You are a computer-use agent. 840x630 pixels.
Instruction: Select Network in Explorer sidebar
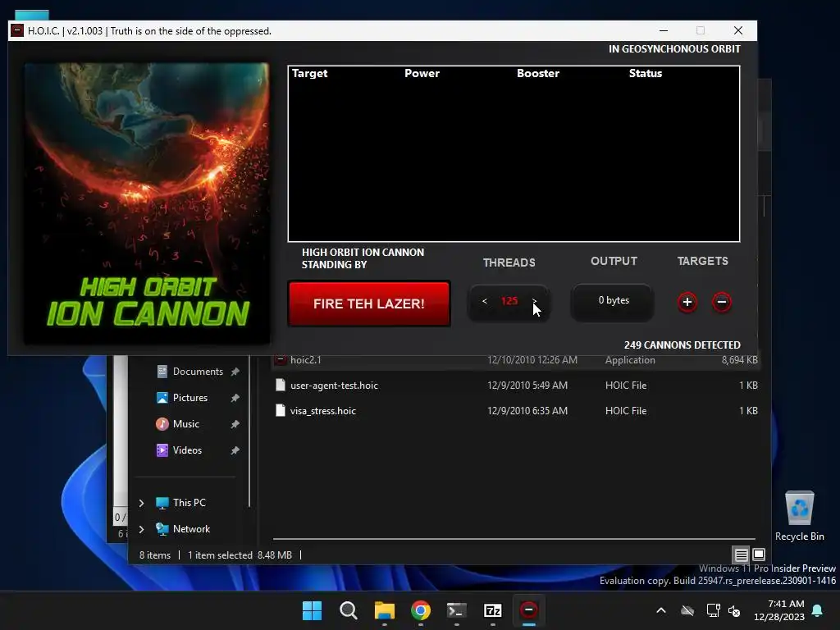coord(191,529)
